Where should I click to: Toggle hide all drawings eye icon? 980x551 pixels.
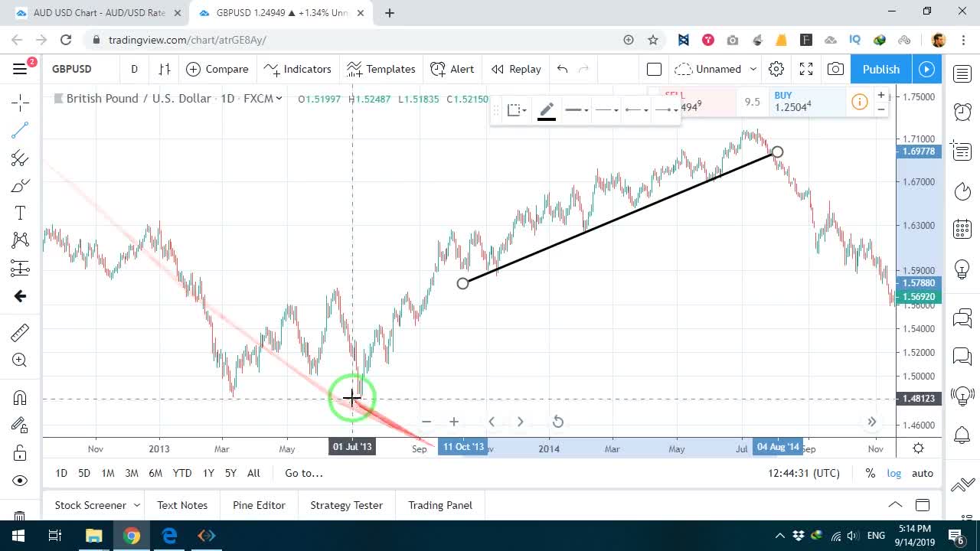click(x=20, y=481)
